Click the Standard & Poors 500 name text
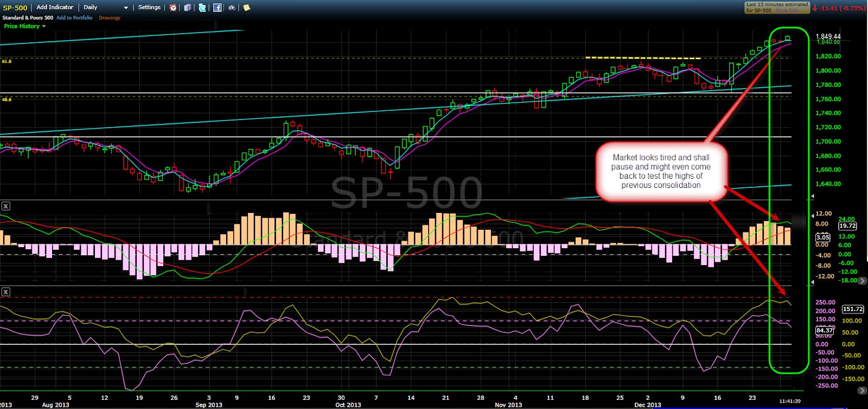 (x=28, y=18)
